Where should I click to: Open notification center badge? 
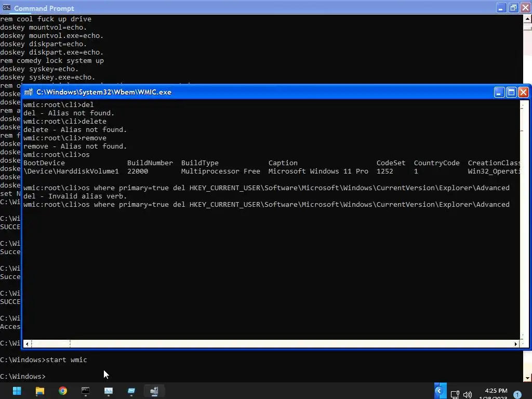[517, 395]
